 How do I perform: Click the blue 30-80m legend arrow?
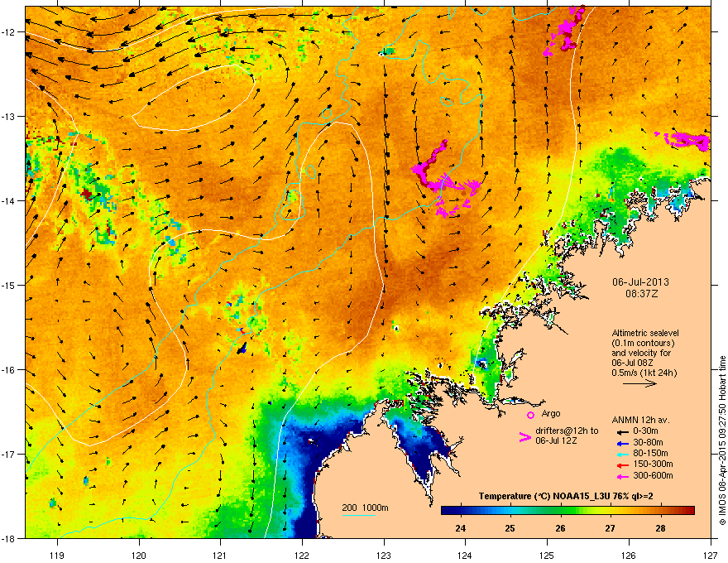(x=622, y=443)
